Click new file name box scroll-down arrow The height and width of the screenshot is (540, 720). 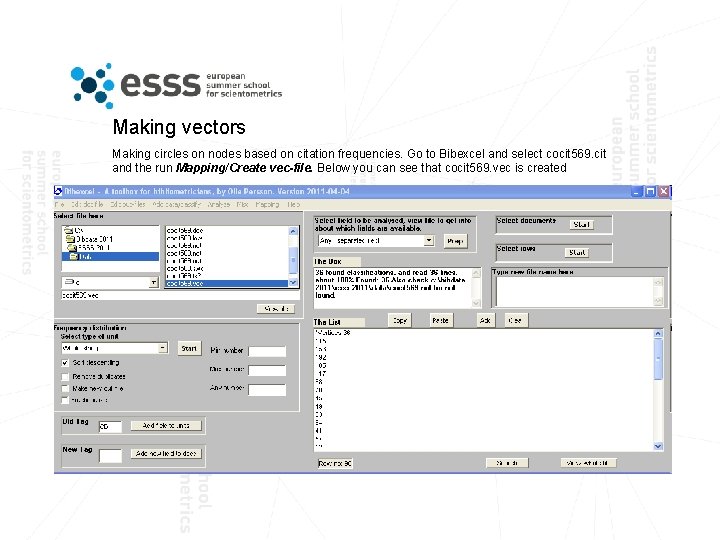[658, 301]
